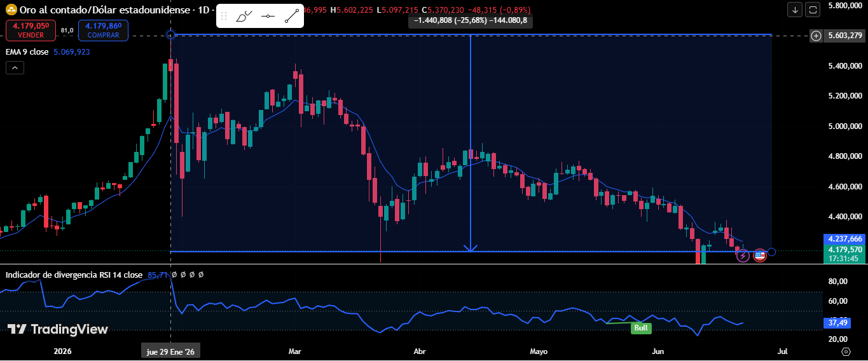Click the top-left anchor of the measurement
Screen dimensions: 868x361
coord(170,34)
